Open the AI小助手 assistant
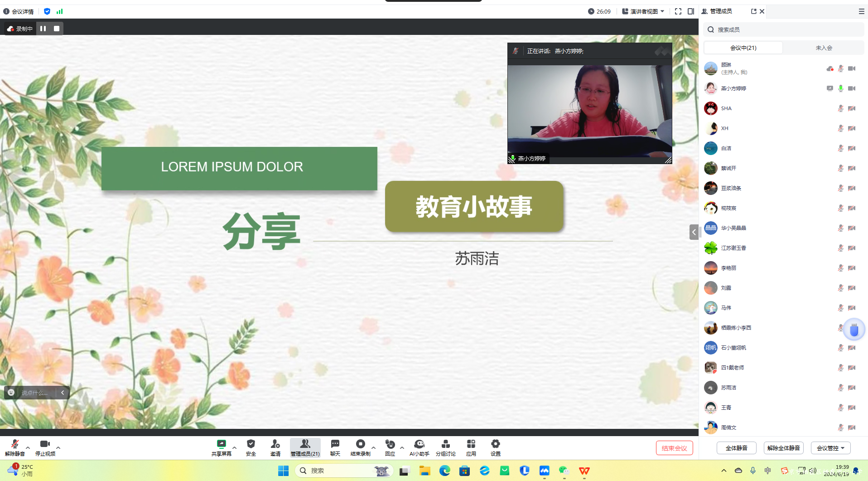 pos(419,447)
